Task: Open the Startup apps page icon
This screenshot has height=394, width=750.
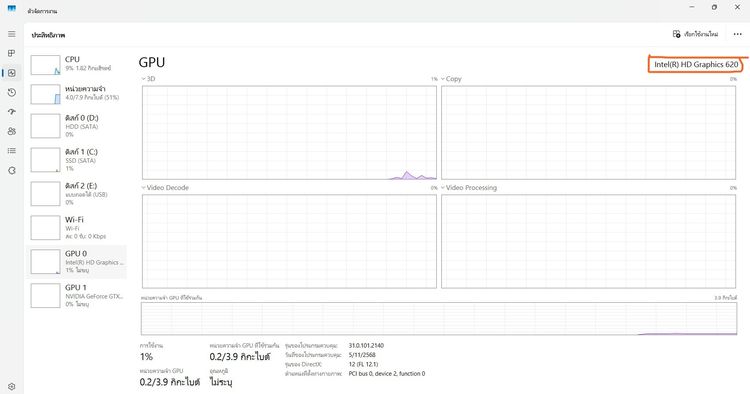Action: pyautogui.click(x=11, y=111)
